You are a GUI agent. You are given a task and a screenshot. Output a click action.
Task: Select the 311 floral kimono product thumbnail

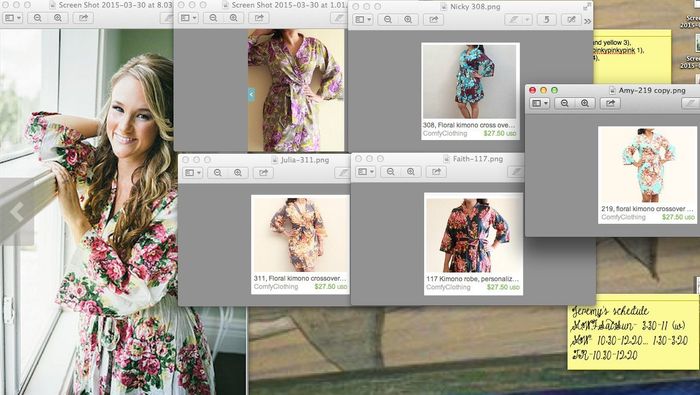[x=300, y=234]
